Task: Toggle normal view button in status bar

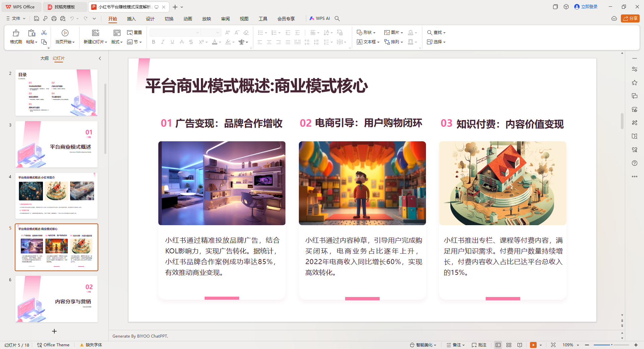Action: [x=498, y=345]
